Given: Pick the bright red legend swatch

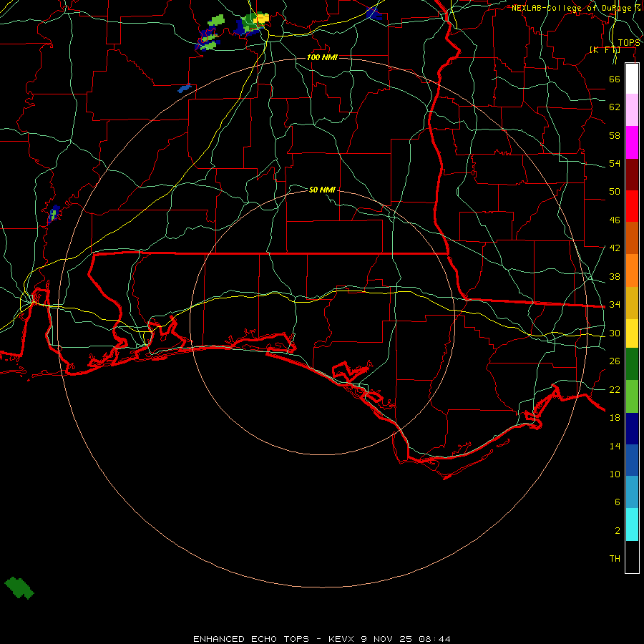Looking at the screenshot, I should [x=632, y=206].
